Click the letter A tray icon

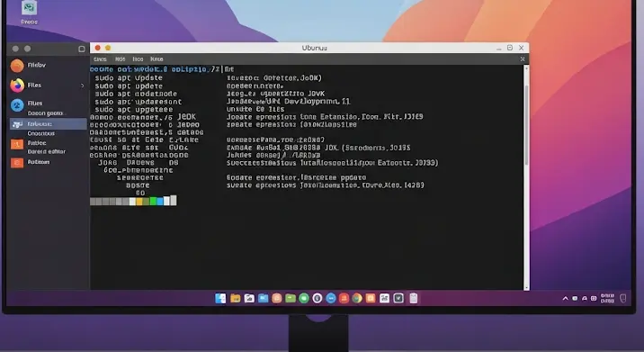[585, 299]
